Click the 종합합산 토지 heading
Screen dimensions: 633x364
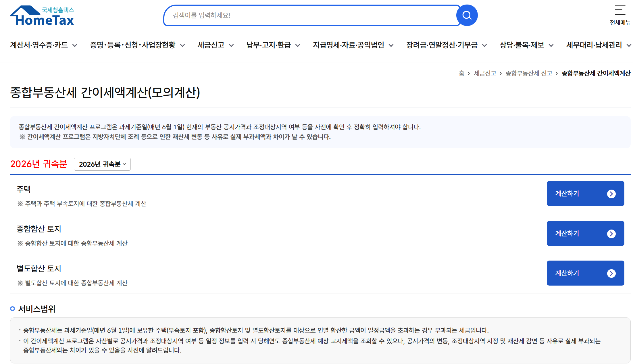click(x=39, y=229)
